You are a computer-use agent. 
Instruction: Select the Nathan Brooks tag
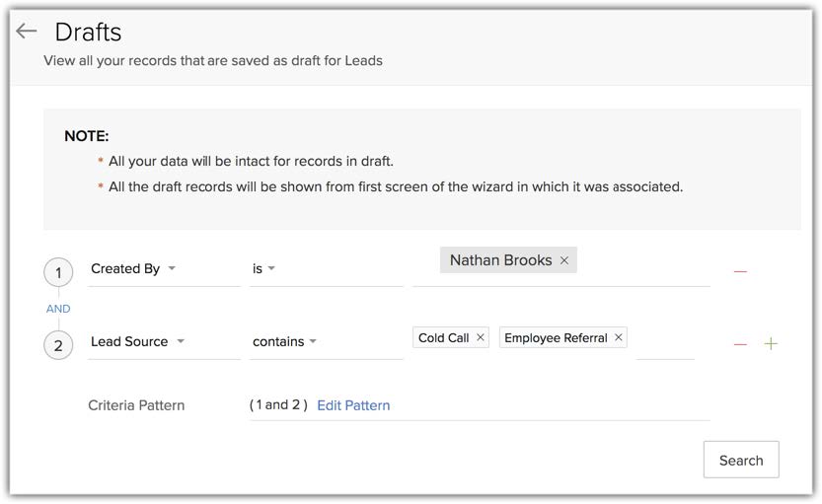(500, 260)
